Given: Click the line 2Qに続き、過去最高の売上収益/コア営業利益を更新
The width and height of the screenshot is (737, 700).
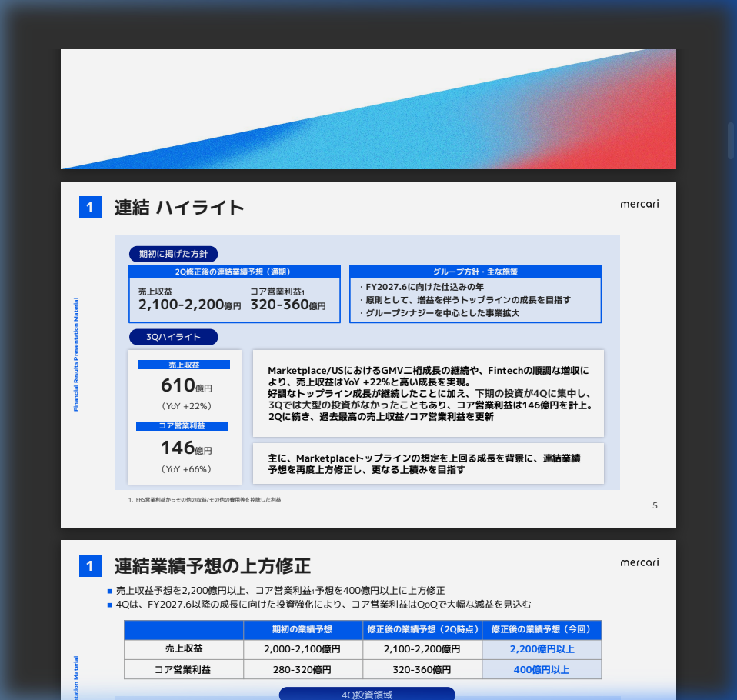Looking at the screenshot, I should click(x=381, y=416).
